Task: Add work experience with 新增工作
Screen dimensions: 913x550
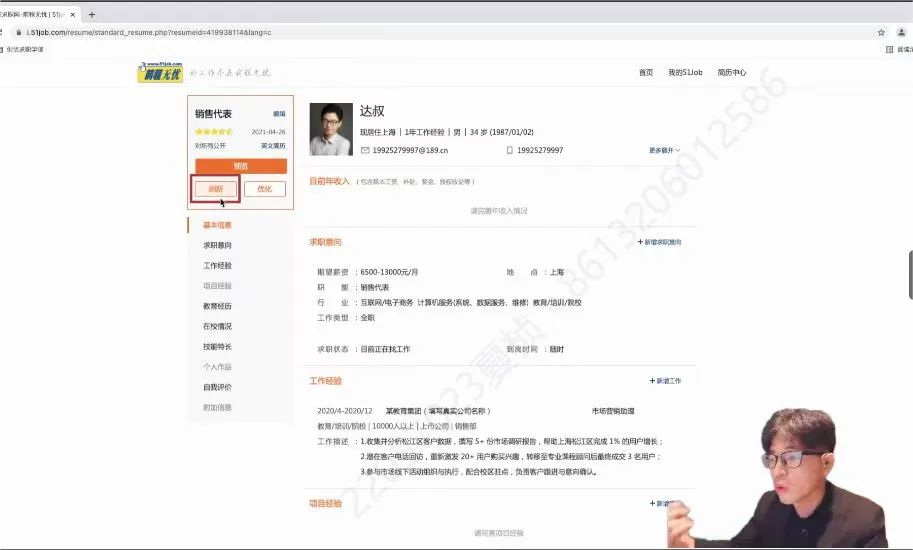Action: click(x=666, y=381)
